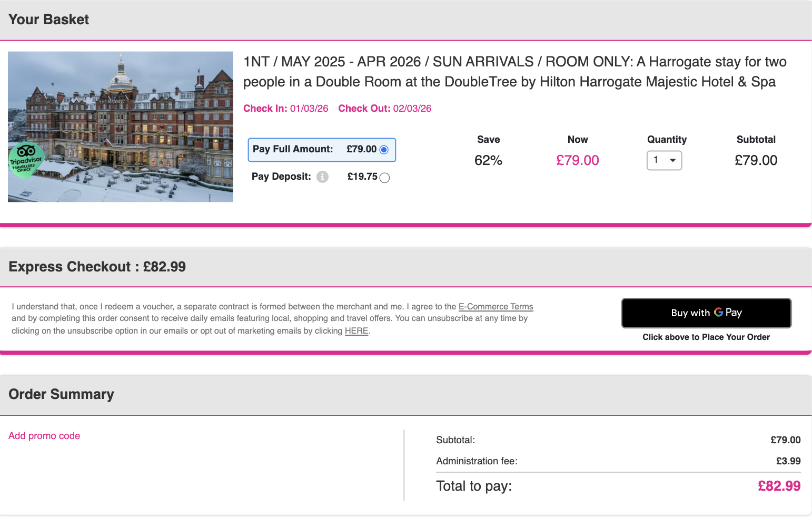This screenshot has height=526, width=812.
Task: Click the Harrogate stay deal title
Action: pos(514,72)
